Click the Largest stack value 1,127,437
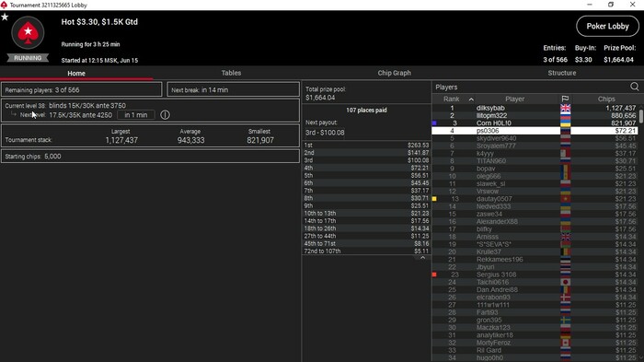 (121, 140)
